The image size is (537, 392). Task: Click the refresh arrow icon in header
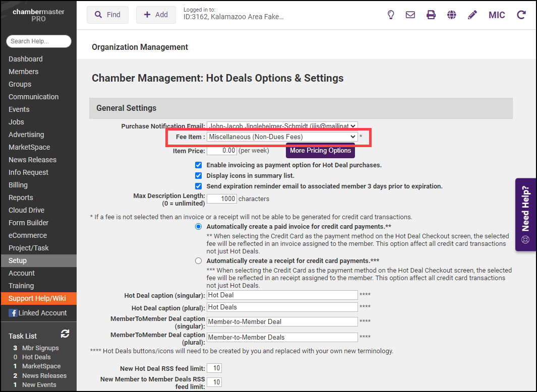[x=521, y=15]
